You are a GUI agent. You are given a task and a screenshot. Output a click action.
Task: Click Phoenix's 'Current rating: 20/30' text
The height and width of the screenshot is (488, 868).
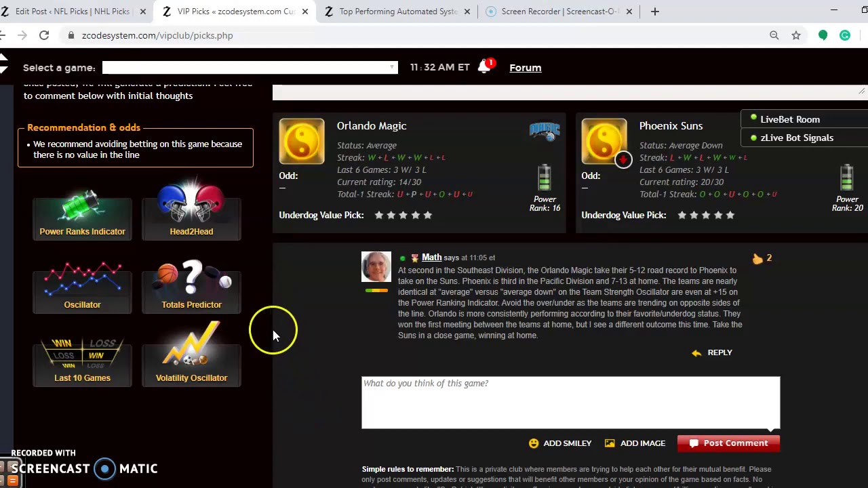coord(682,182)
